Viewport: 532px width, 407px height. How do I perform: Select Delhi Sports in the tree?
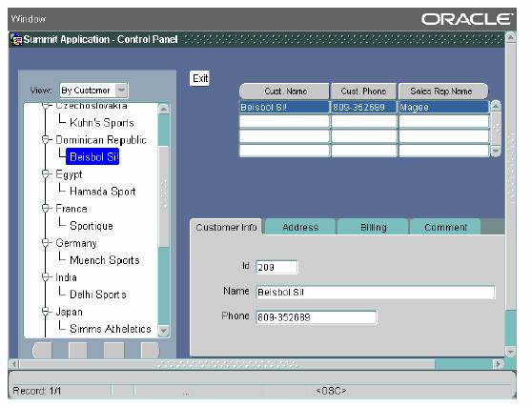[x=97, y=295]
